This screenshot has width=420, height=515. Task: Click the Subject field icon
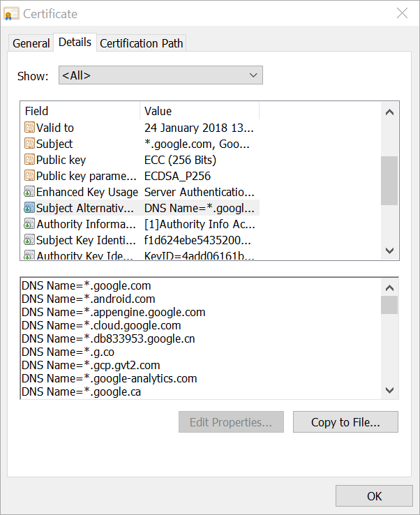(x=29, y=144)
